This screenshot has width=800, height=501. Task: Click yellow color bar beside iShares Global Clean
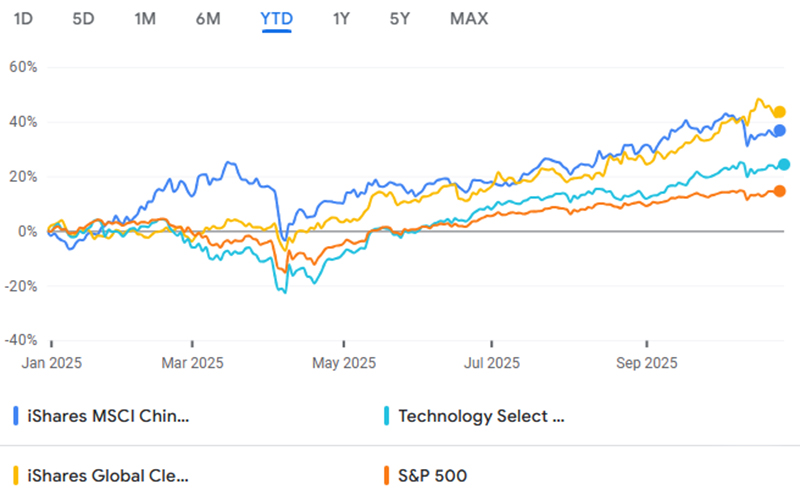click(16, 475)
